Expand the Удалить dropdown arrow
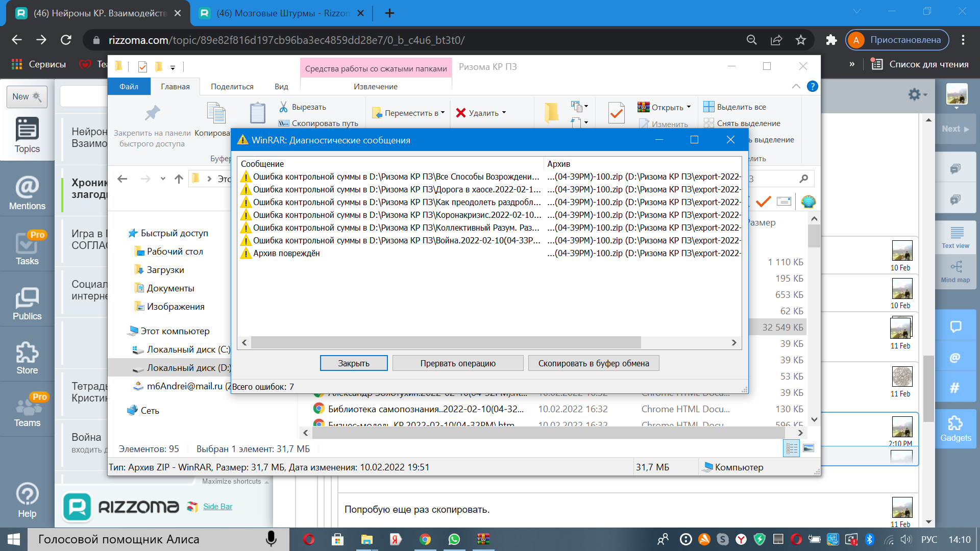The height and width of the screenshot is (551, 980). tap(504, 113)
